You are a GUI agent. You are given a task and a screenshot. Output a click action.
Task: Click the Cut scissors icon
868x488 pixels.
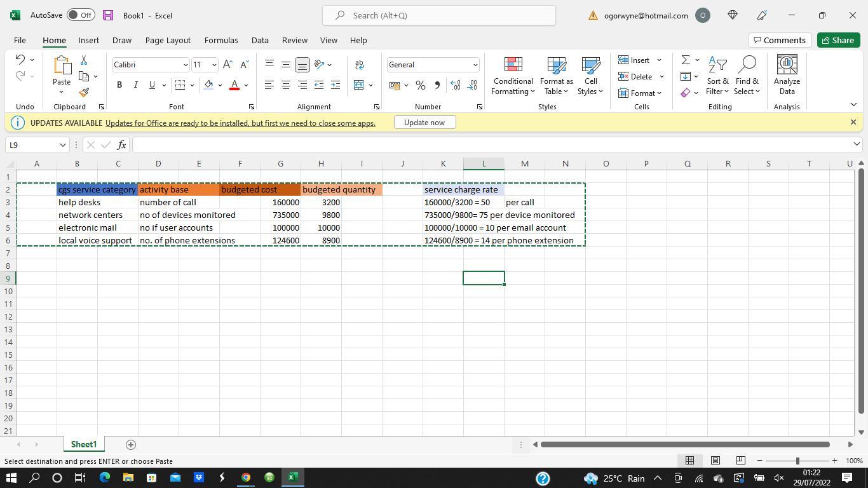click(x=84, y=60)
